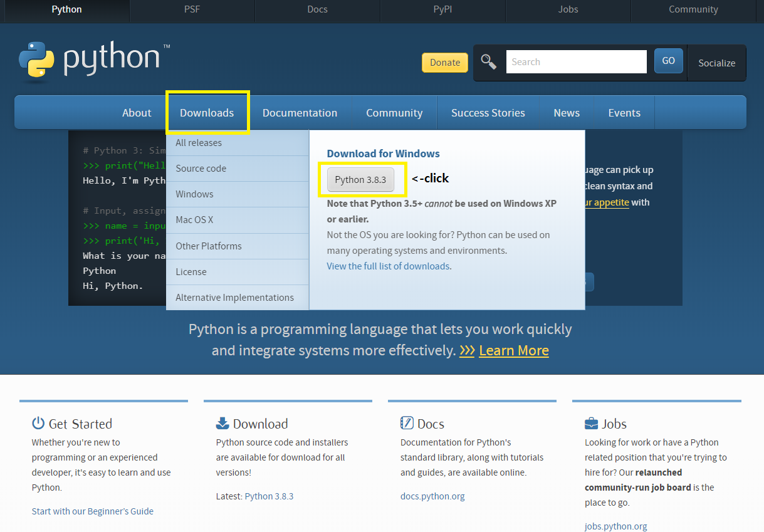Open the News menu
Image resolution: width=764 pixels, height=532 pixels.
click(567, 113)
